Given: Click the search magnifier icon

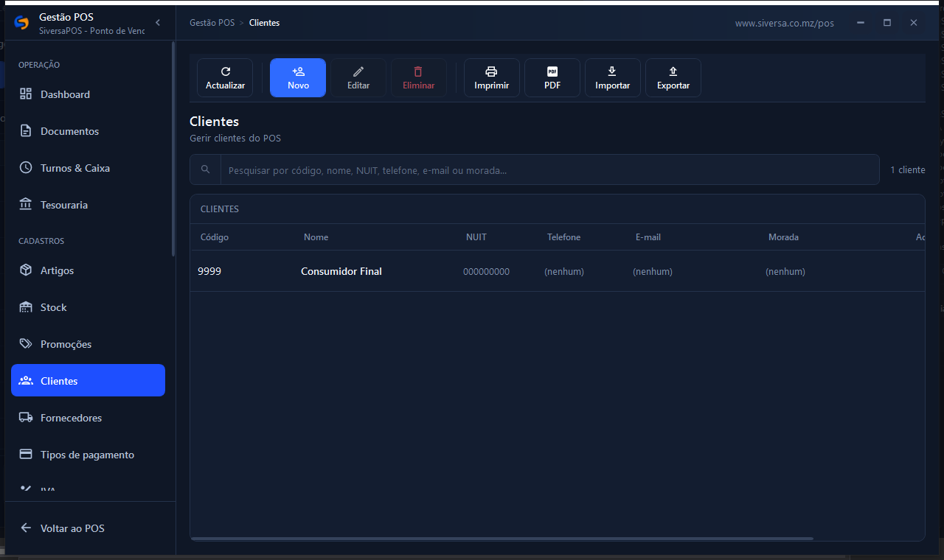Looking at the screenshot, I should (206, 169).
